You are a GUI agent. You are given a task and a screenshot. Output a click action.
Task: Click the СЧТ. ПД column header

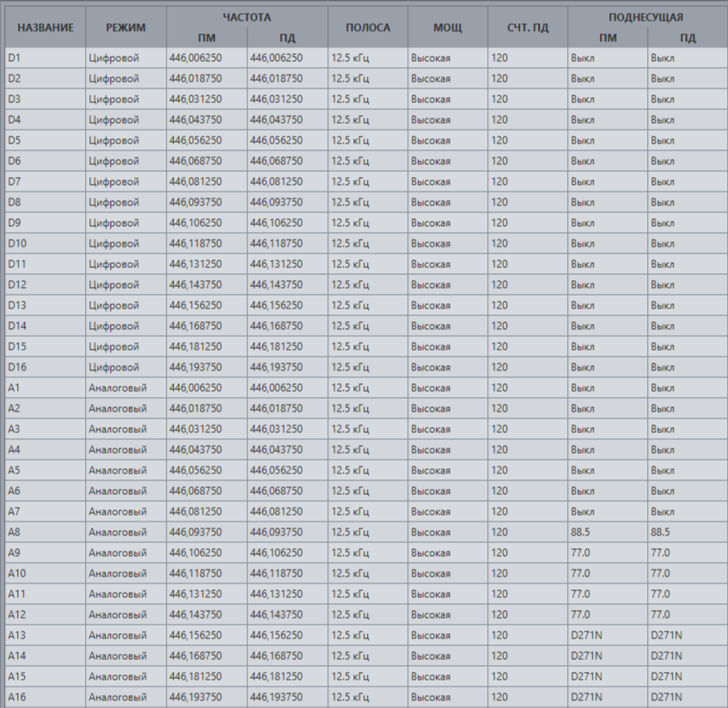click(528, 27)
